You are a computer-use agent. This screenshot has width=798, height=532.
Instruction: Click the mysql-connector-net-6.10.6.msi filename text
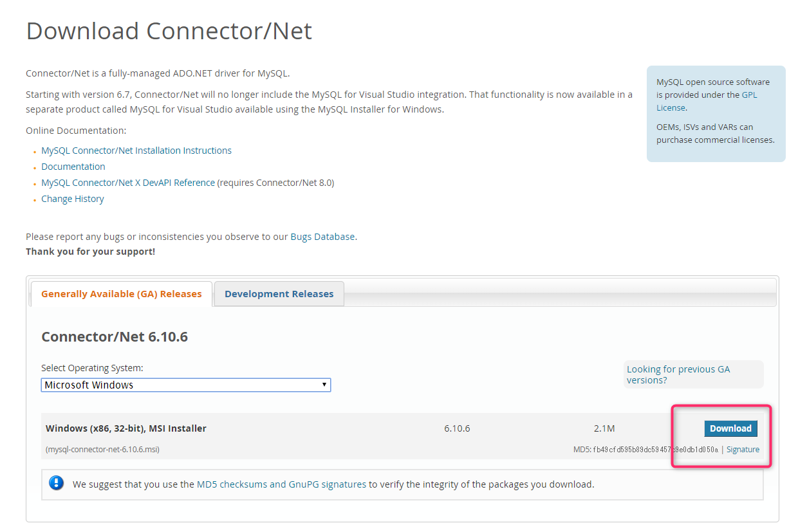point(102,450)
